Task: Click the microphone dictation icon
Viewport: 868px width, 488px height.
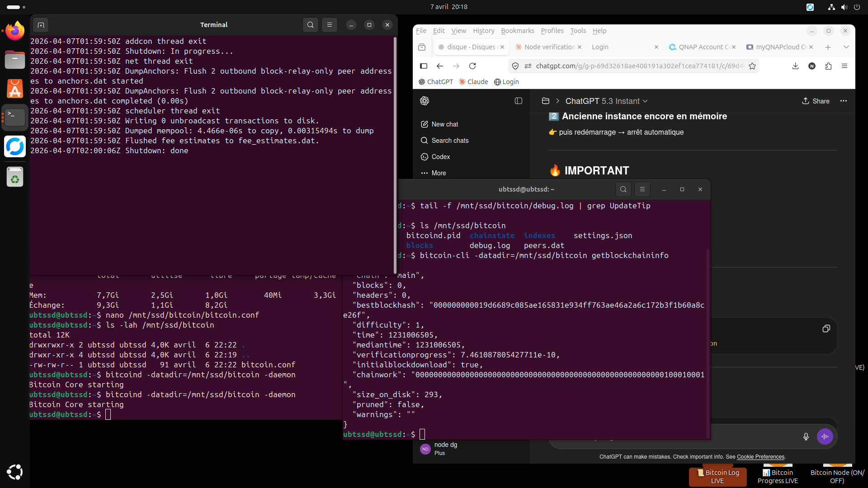Action: pyautogui.click(x=806, y=436)
